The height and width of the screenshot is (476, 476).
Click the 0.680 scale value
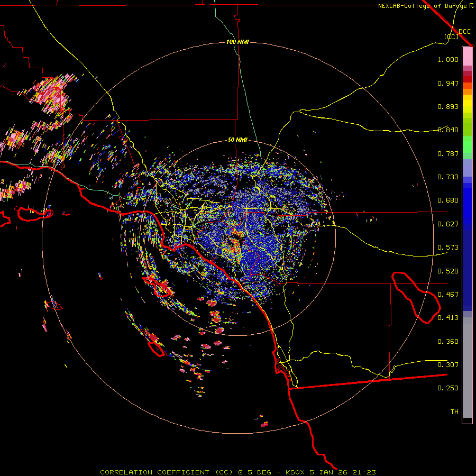click(448, 200)
